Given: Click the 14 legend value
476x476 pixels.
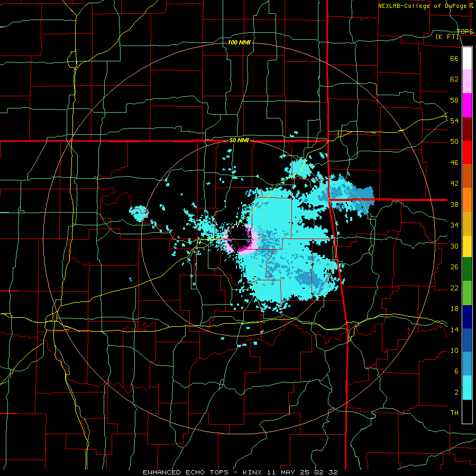Looking at the screenshot, I should [454, 329].
